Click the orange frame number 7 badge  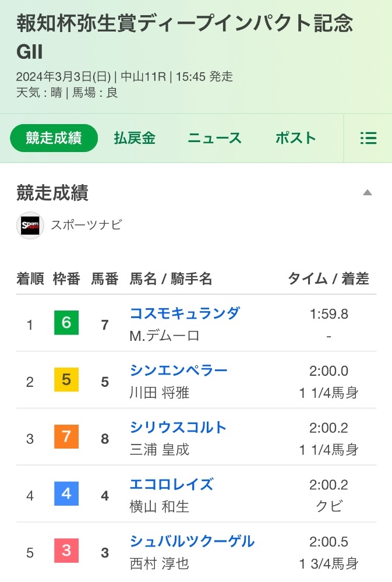(x=66, y=436)
